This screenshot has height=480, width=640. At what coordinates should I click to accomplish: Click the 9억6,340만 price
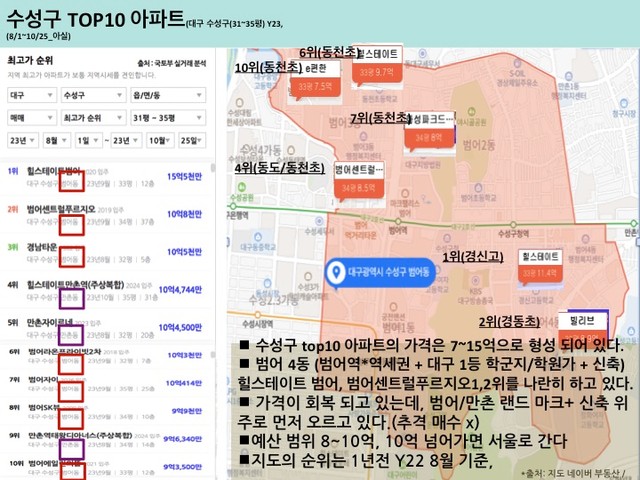[x=182, y=439]
